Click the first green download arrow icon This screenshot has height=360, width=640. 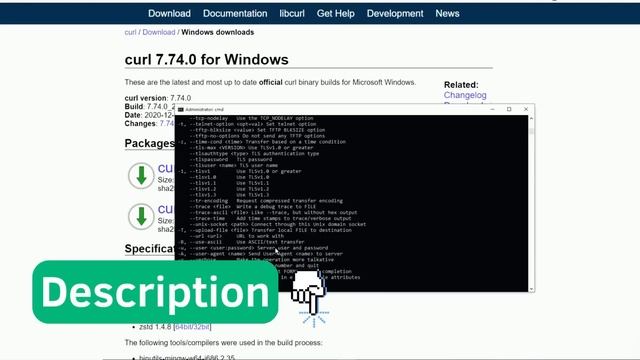pos(141,176)
